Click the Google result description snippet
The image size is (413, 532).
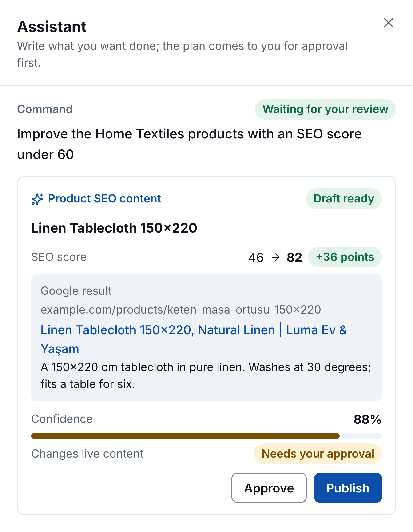coord(206,376)
